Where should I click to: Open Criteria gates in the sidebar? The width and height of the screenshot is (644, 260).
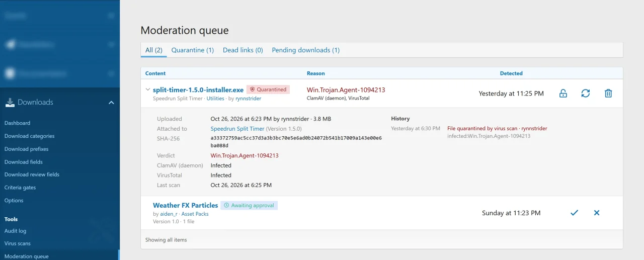pos(20,188)
